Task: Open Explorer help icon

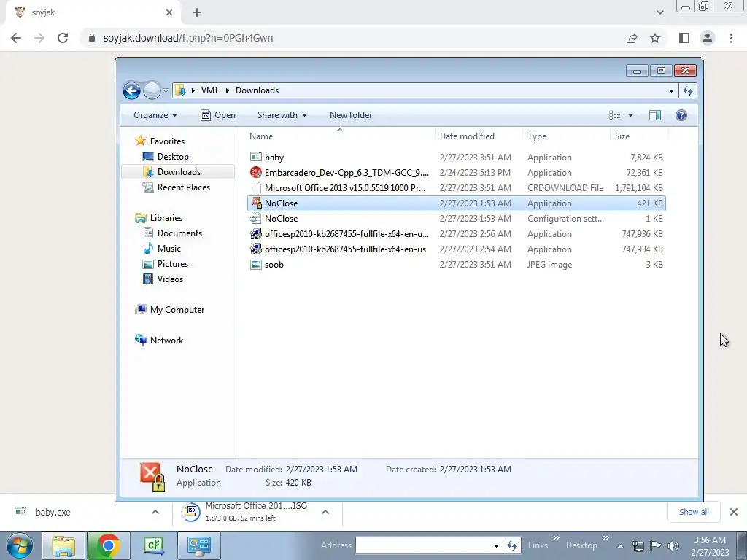Action: click(x=681, y=115)
